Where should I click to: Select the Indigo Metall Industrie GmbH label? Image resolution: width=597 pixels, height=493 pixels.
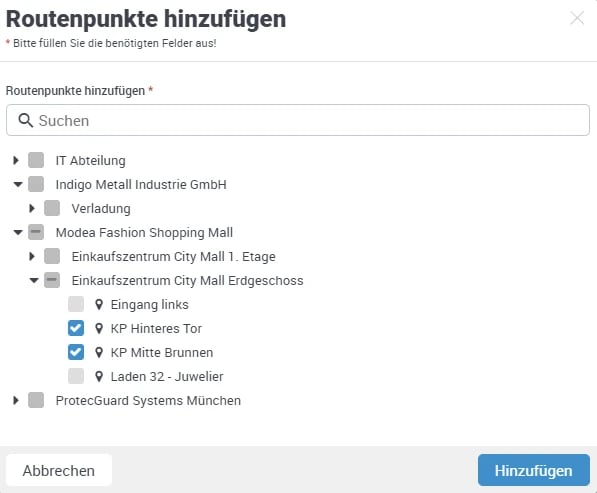(x=141, y=185)
